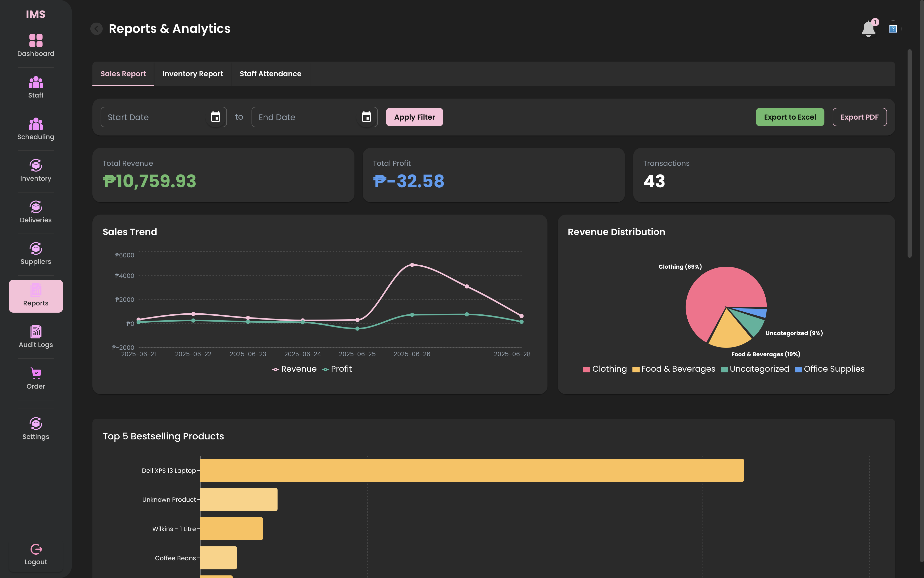Click the IMS logo
The image size is (924, 578).
click(x=36, y=15)
